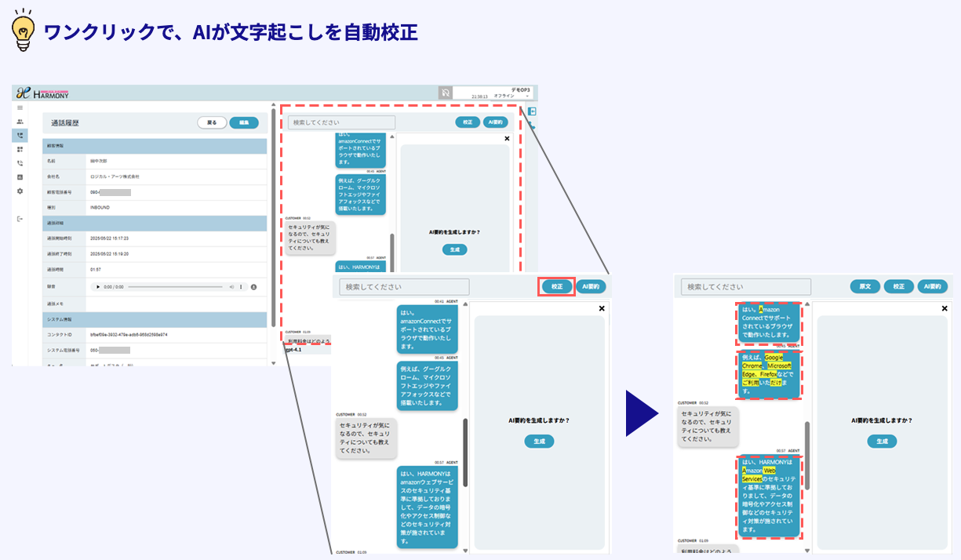Click the hamburger menu icon in sidebar
961x560 pixels.
point(20,107)
